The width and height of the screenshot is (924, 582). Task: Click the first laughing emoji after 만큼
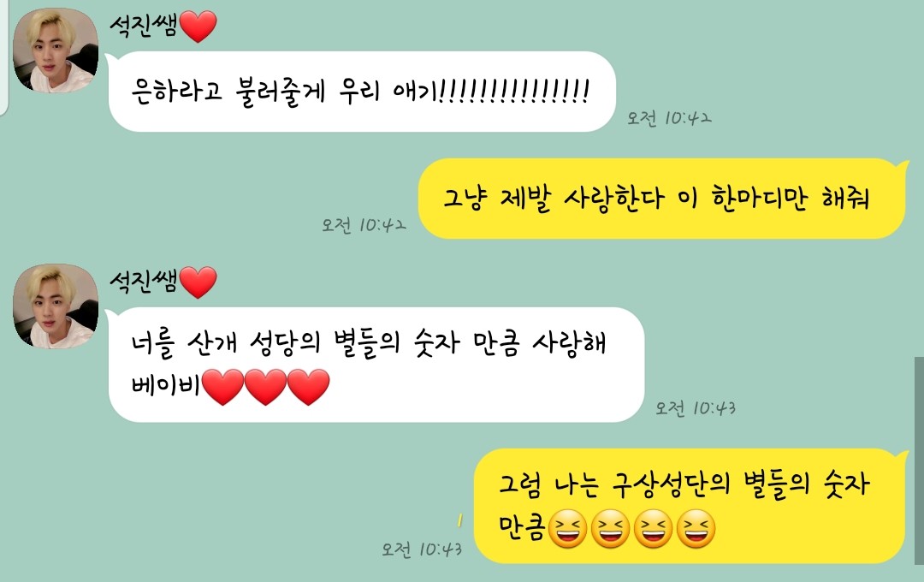click(567, 528)
